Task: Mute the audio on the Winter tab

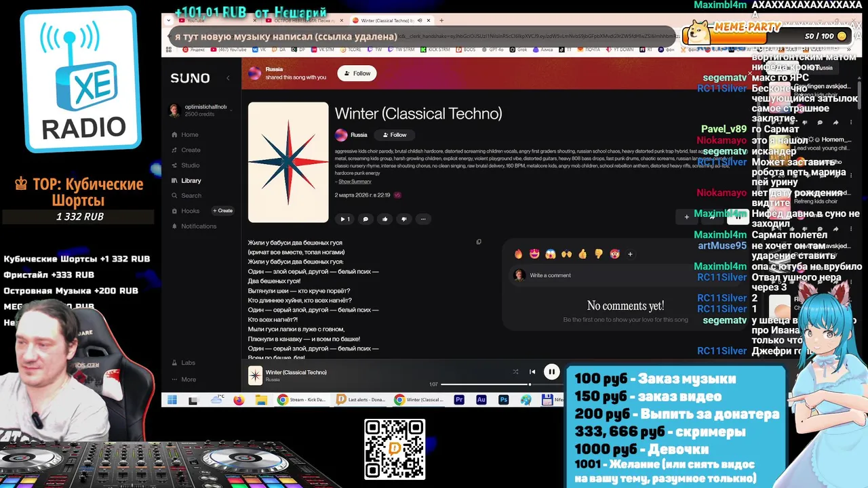Action: (x=419, y=21)
